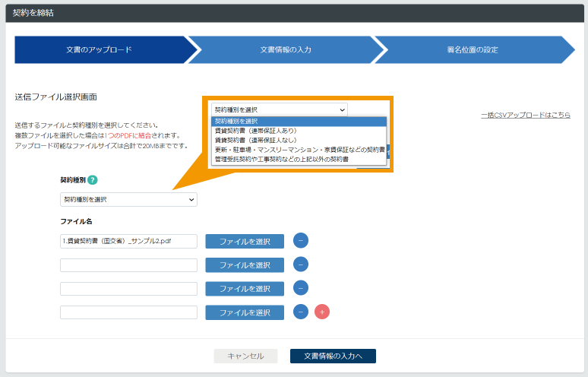This screenshot has height=377, width=588.
Task: Open the 契約種別を選択 dropdown under the 契約種別 label
Action: coord(128,200)
